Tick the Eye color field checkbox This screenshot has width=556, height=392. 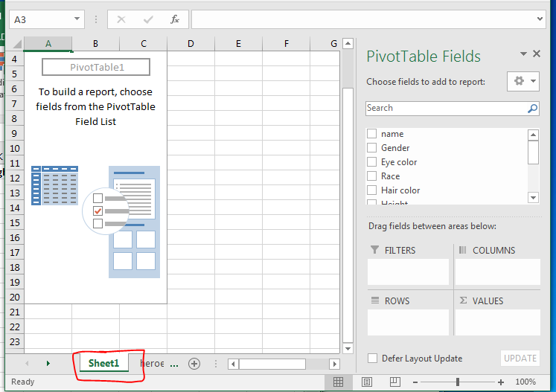[372, 162]
